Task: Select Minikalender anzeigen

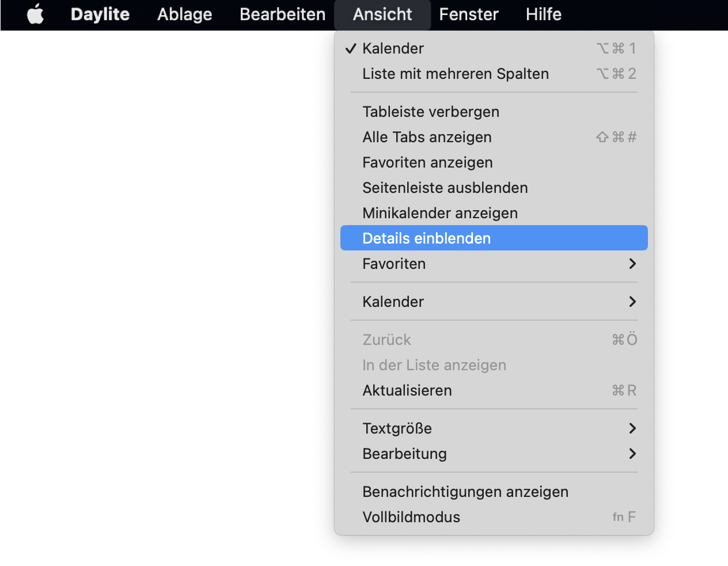Action: [494, 213]
